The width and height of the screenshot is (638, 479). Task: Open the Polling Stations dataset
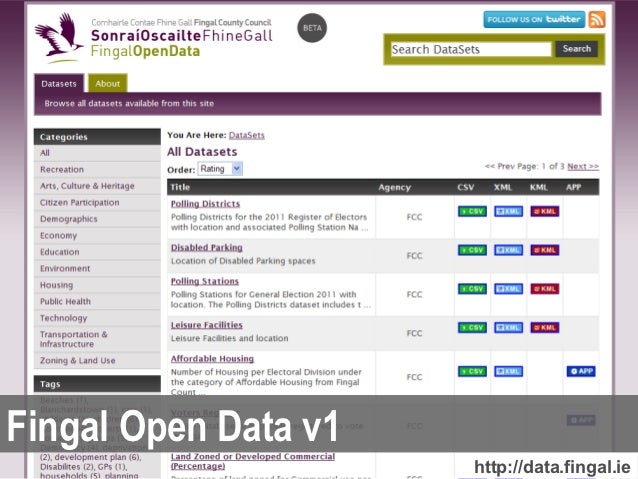point(205,281)
